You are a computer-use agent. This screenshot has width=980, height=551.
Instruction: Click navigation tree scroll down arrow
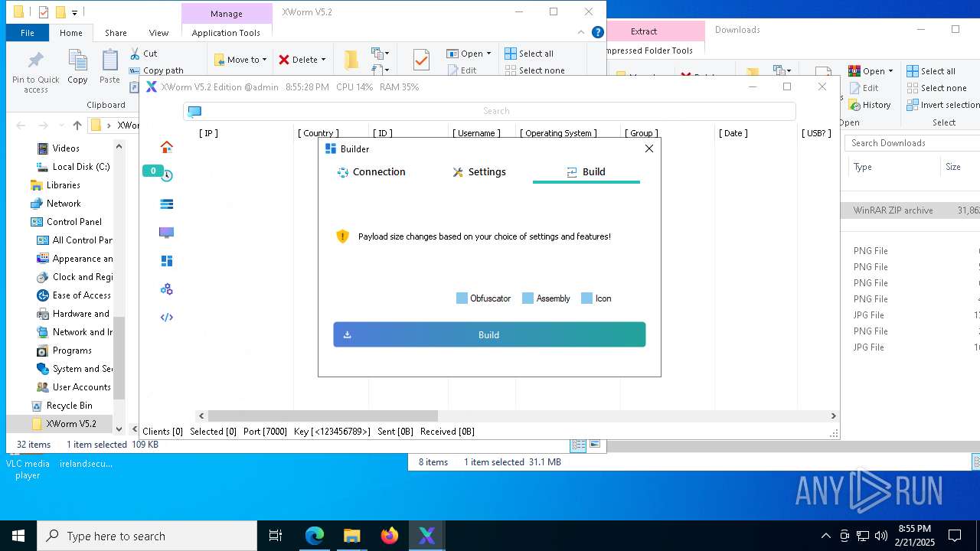click(119, 429)
